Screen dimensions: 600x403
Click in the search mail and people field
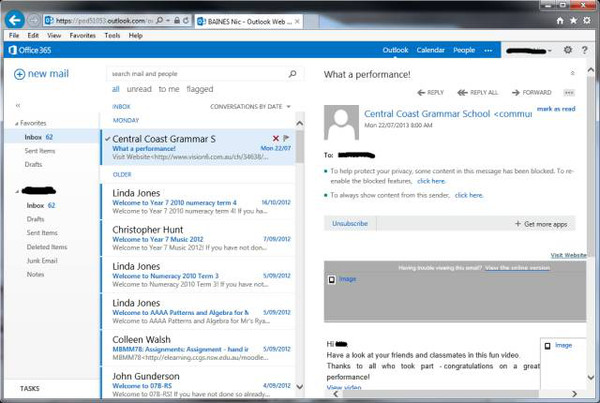tap(195, 73)
